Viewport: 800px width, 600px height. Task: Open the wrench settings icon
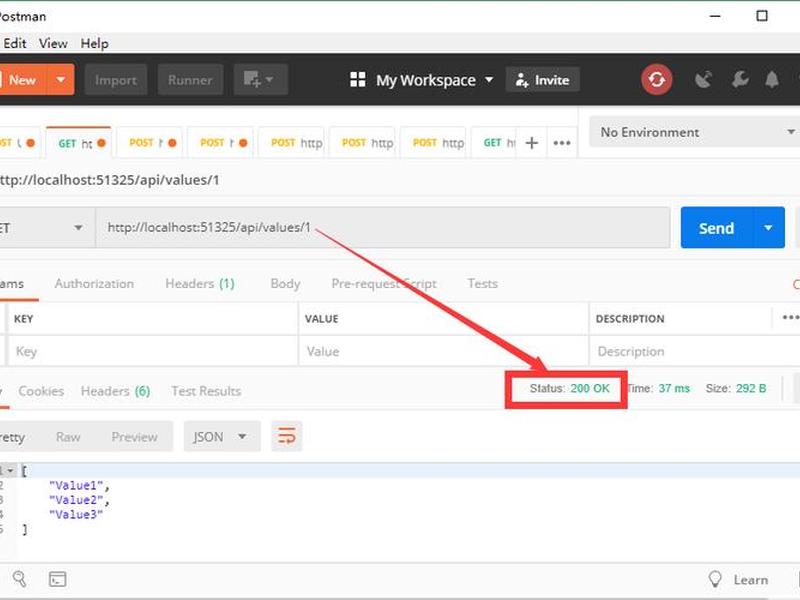click(740, 80)
